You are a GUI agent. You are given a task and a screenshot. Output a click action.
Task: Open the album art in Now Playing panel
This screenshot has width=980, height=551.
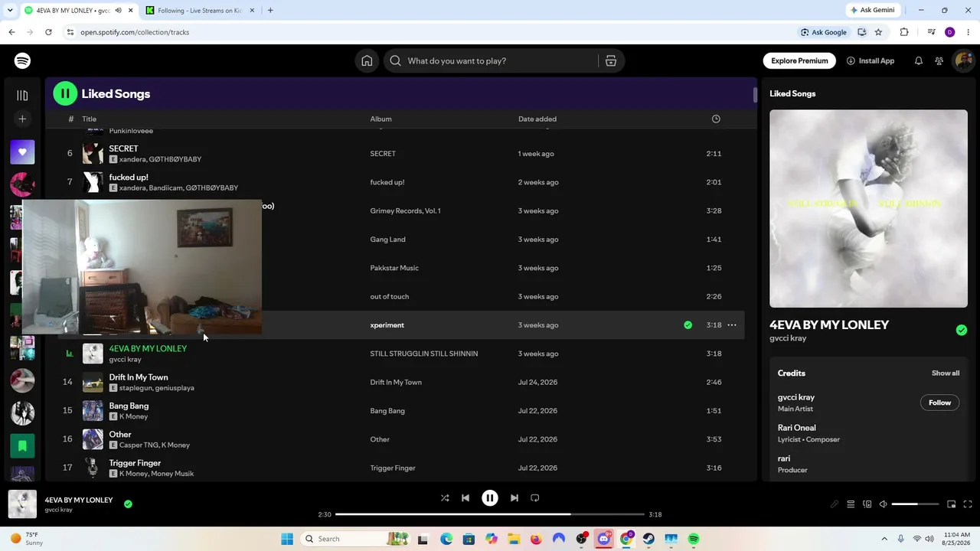coord(868,208)
